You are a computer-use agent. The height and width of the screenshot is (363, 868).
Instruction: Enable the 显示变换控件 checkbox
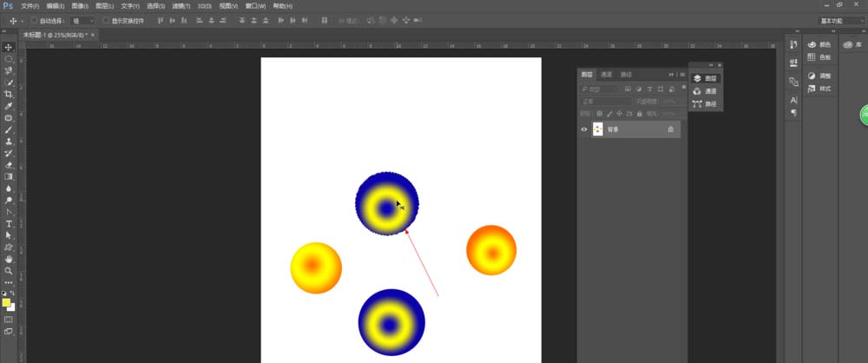(x=105, y=20)
